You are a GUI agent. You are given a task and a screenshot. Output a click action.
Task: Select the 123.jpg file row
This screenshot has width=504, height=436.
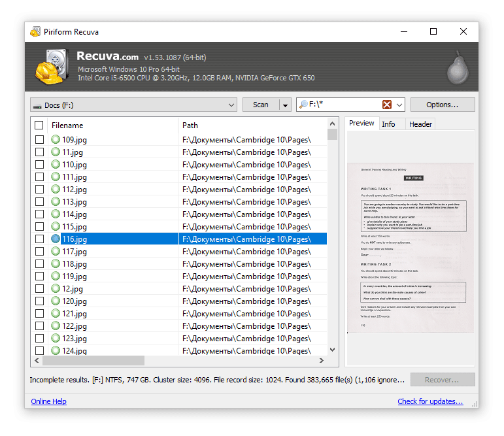(178, 338)
